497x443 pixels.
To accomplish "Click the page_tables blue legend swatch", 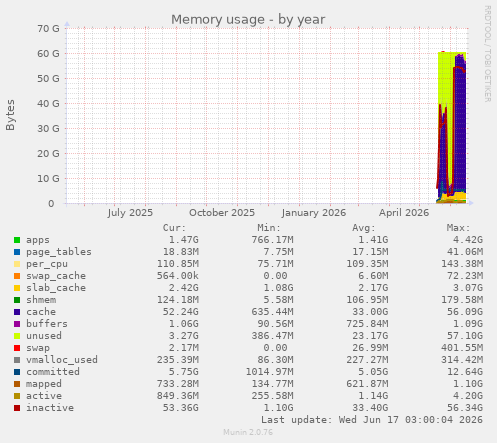I will click(x=17, y=252).
